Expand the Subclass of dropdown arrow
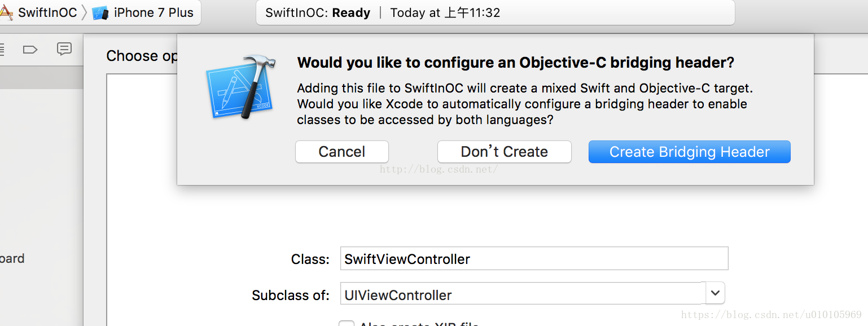The height and width of the screenshot is (326, 868). click(715, 293)
